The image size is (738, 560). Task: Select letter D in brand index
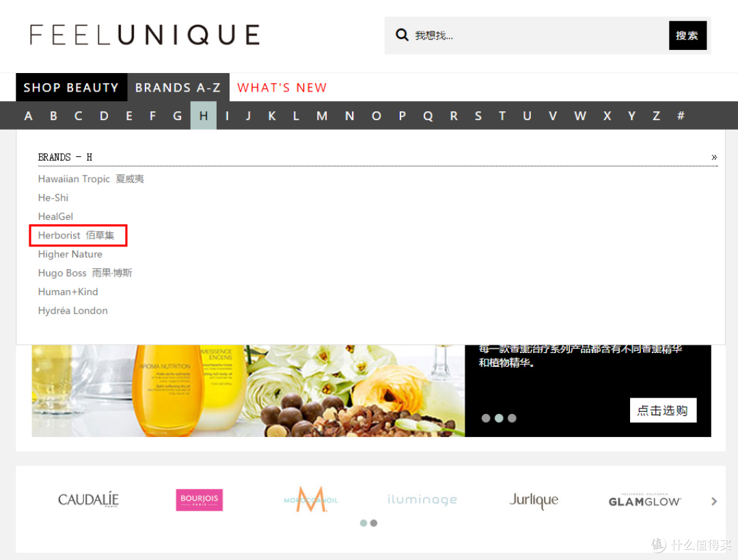click(104, 115)
